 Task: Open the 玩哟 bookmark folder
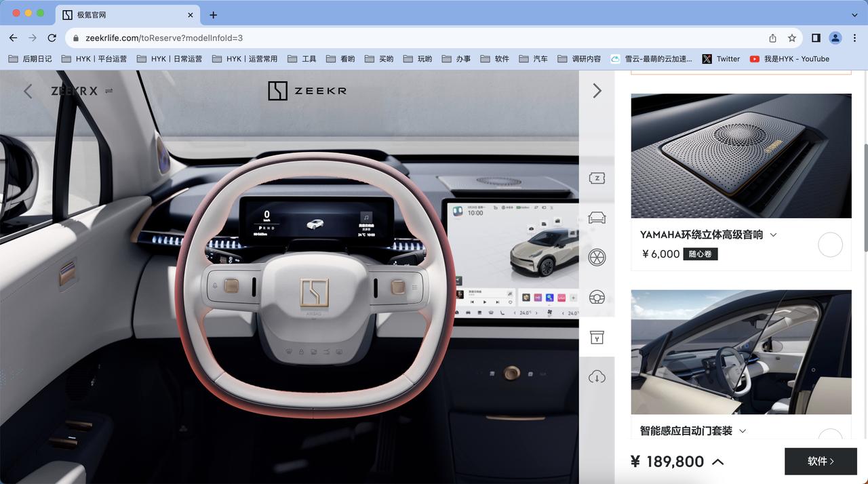point(418,59)
